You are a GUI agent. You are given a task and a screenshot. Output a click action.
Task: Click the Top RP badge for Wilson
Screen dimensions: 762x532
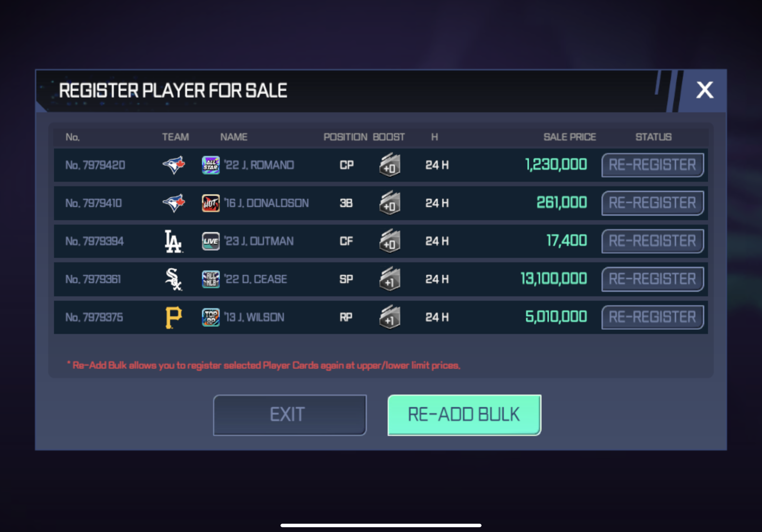tap(211, 317)
